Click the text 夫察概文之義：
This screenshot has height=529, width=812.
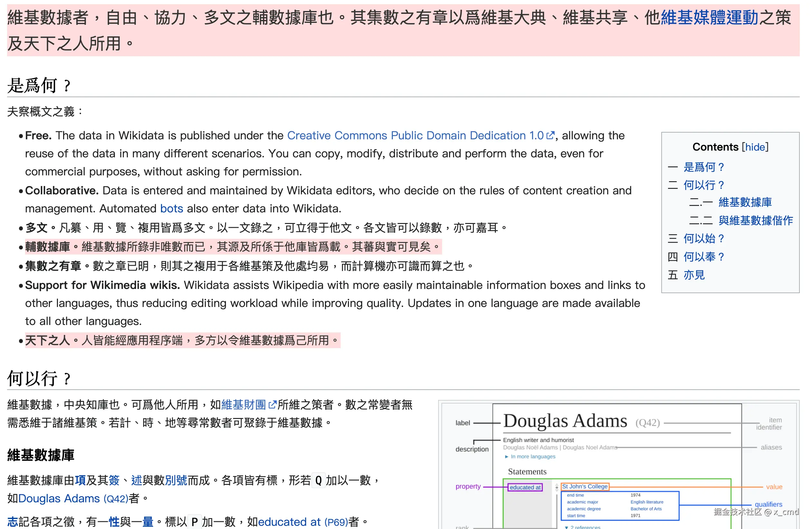coord(45,112)
